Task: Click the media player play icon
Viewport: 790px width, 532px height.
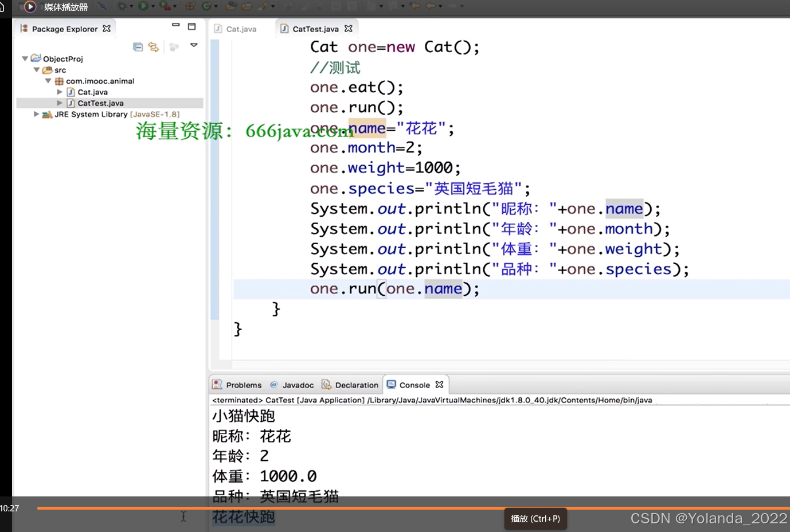Action: (x=30, y=7)
